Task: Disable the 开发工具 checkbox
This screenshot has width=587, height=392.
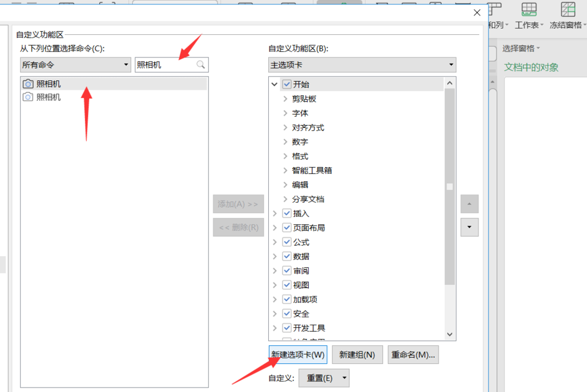Action: click(286, 327)
